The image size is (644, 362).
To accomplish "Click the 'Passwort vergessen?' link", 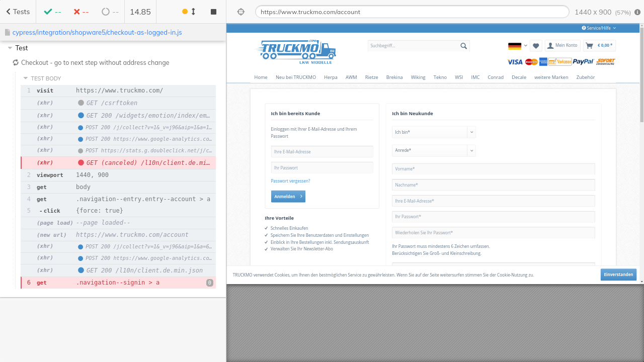I will coord(290,181).
